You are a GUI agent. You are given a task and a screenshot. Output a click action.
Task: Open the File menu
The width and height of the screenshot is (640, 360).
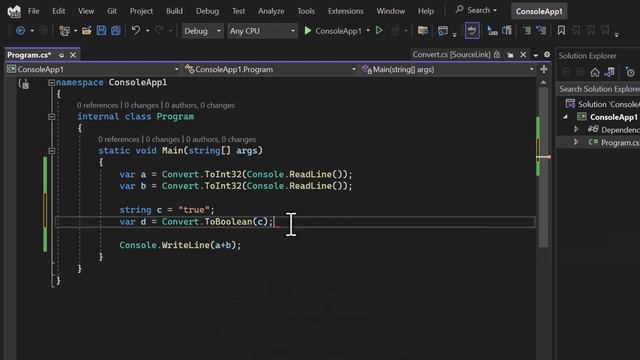pos(33,11)
